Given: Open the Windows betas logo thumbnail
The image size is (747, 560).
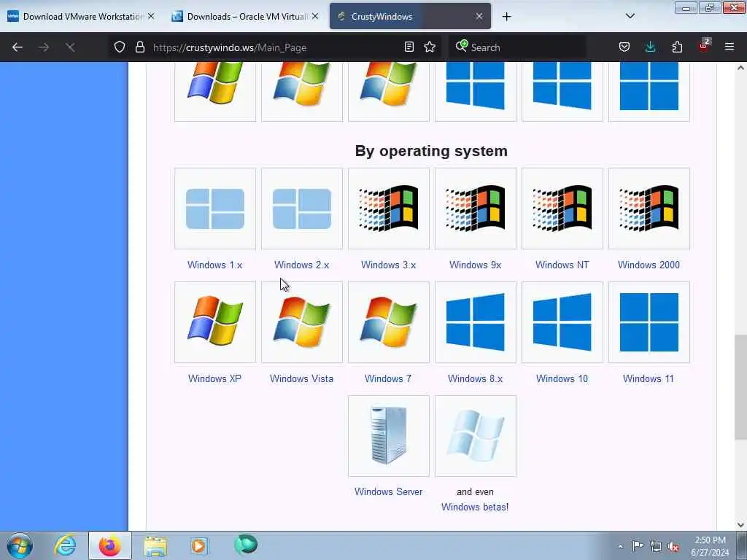Looking at the screenshot, I should pyautogui.click(x=475, y=436).
